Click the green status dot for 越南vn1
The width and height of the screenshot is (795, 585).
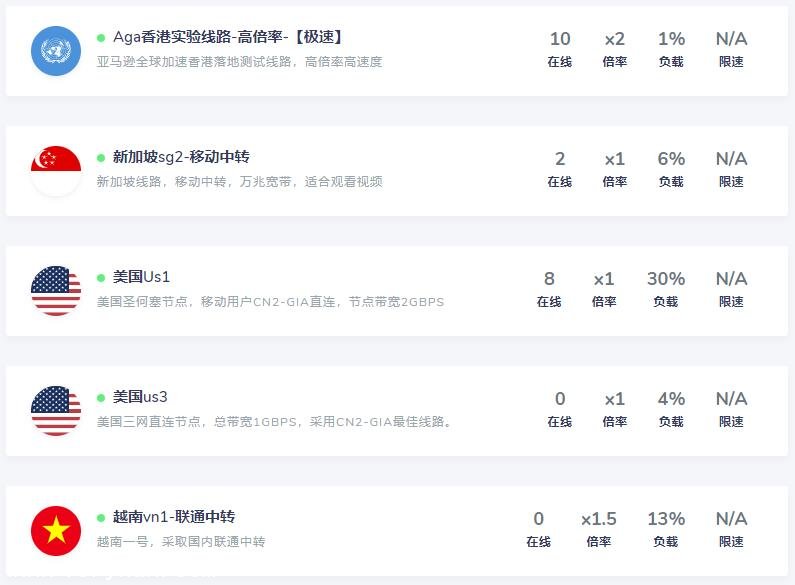coord(101,518)
